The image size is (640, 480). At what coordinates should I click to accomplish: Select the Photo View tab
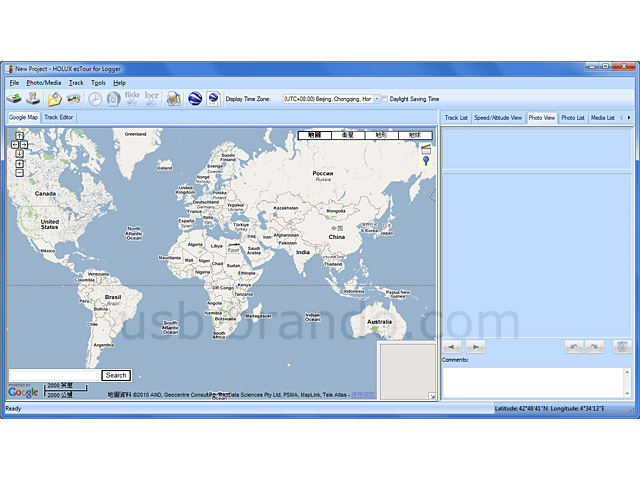pyautogui.click(x=542, y=118)
